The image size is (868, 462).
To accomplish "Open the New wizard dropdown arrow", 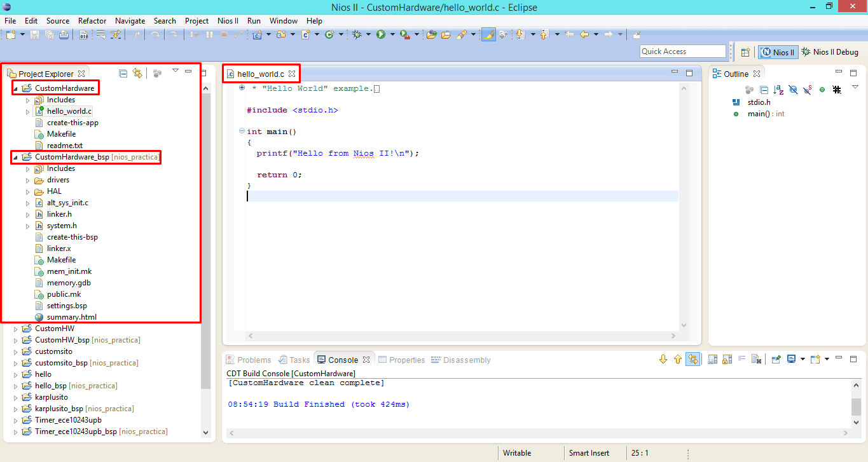I will 22,34.
